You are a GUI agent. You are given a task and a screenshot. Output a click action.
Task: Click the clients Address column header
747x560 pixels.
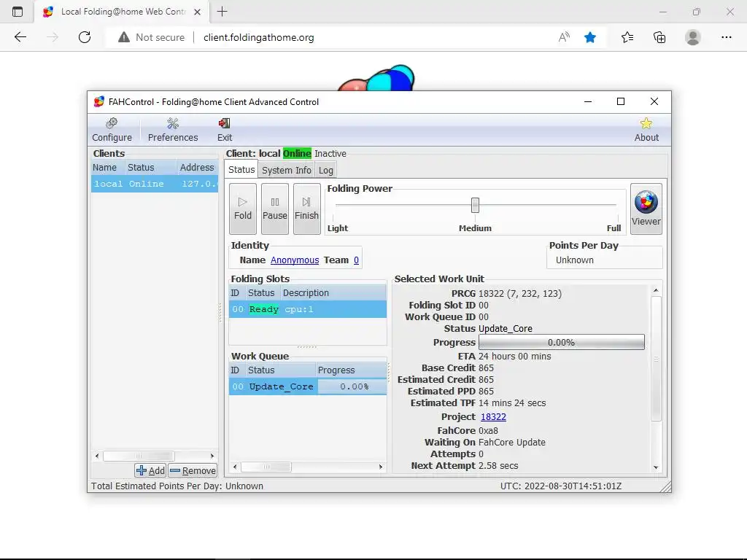click(197, 168)
